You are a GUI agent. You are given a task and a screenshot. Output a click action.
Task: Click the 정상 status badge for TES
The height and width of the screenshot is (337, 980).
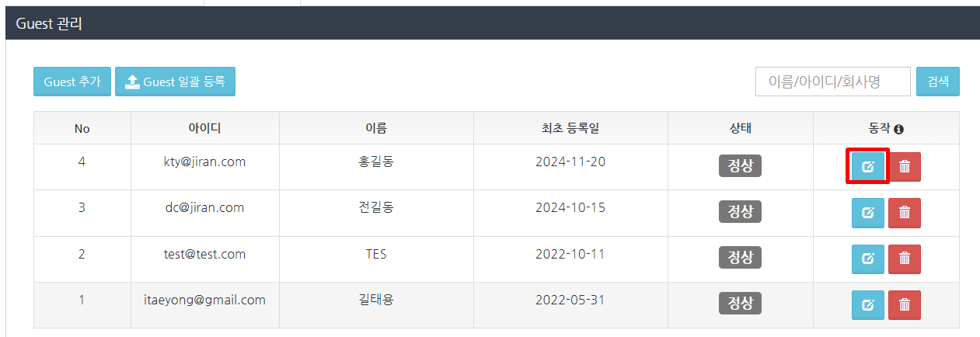[x=740, y=258]
